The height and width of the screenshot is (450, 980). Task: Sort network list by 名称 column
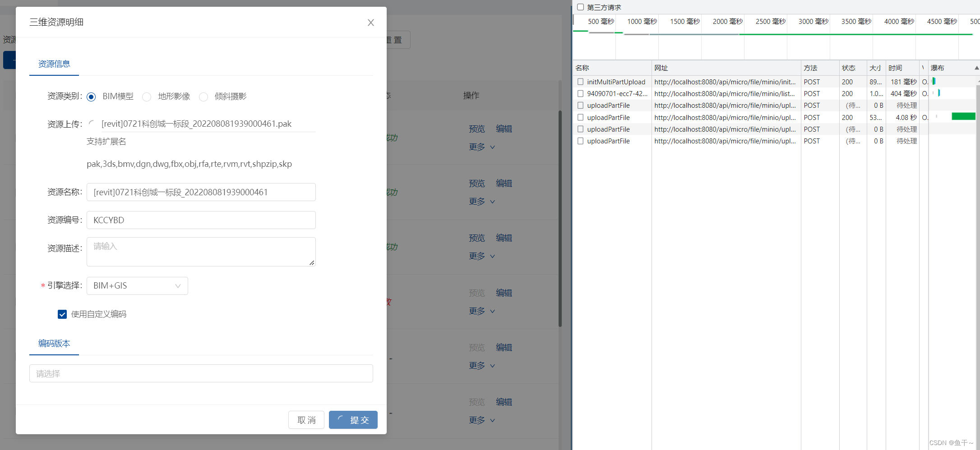(x=612, y=68)
